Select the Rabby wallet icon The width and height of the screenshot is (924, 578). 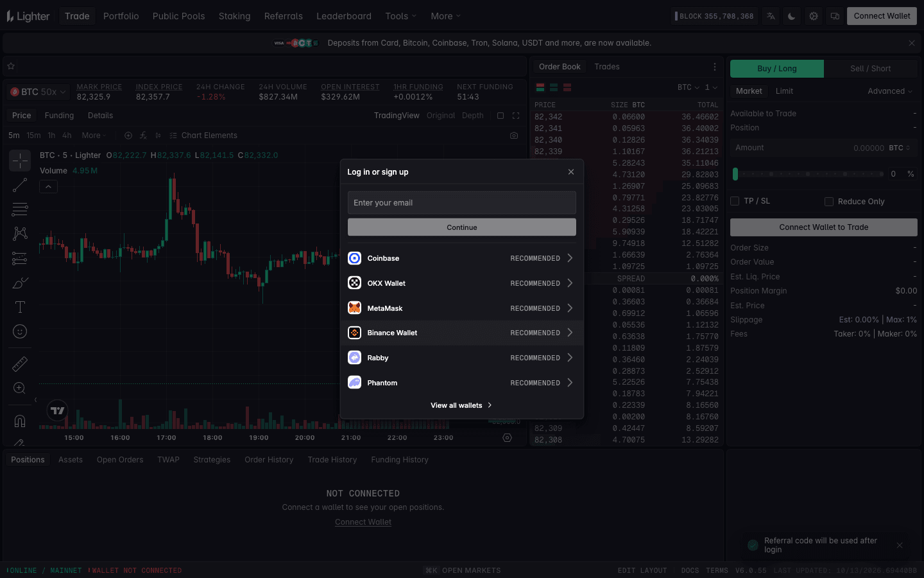point(354,358)
